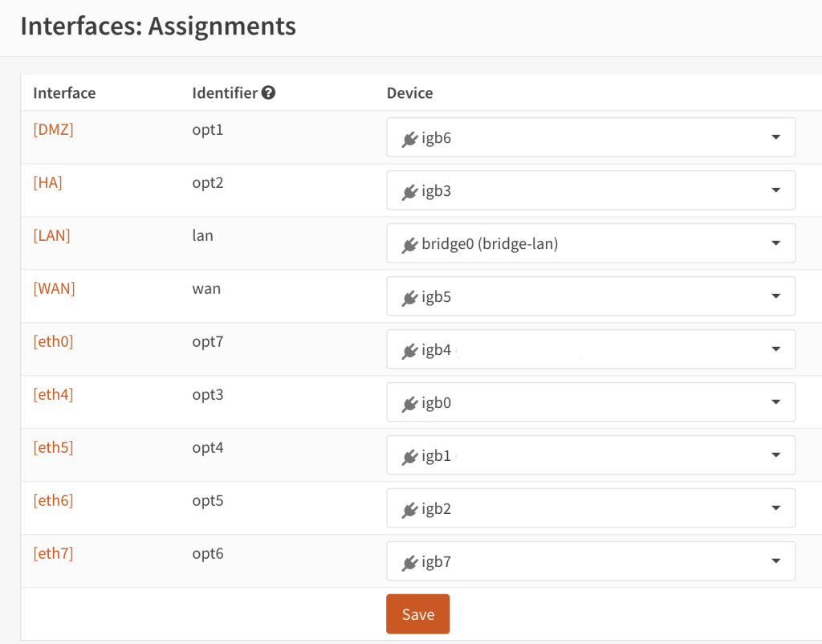Open the [WAN] interface link
This screenshot has height=644, width=822.
point(54,288)
